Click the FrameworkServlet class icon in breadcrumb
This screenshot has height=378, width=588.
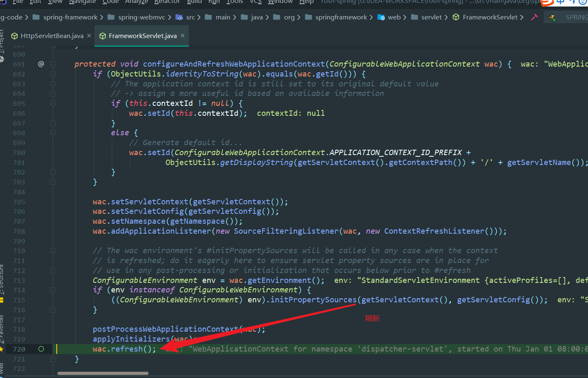(x=456, y=17)
